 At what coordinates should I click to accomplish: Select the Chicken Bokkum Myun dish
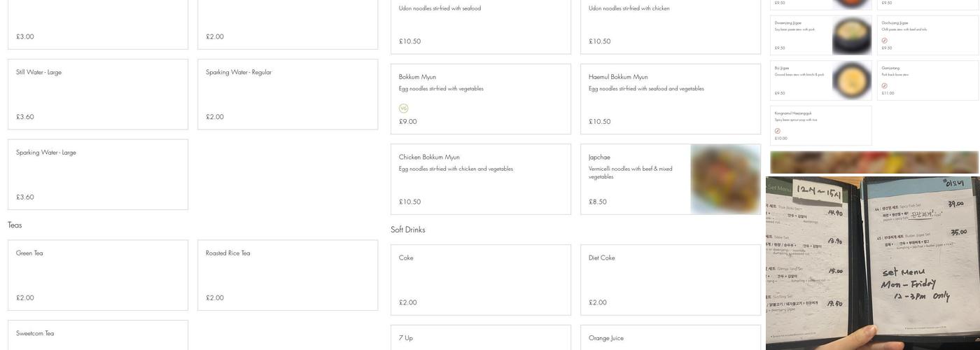coord(480,179)
